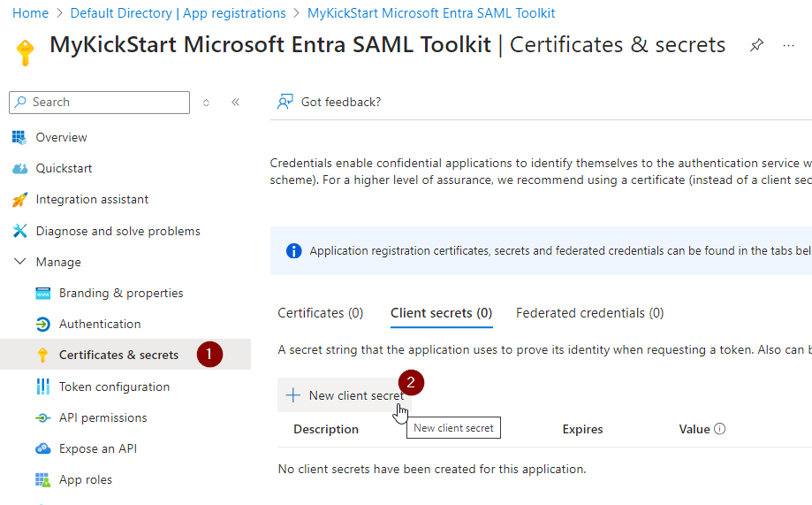Click the Token configuration bars icon
This screenshot has height=505, width=812.
click(42, 386)
